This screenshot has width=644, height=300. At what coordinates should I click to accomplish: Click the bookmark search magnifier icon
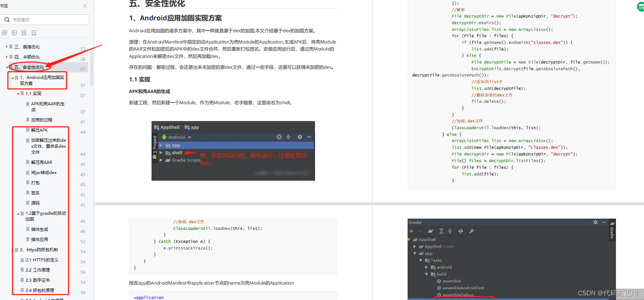tap(7, 20)
